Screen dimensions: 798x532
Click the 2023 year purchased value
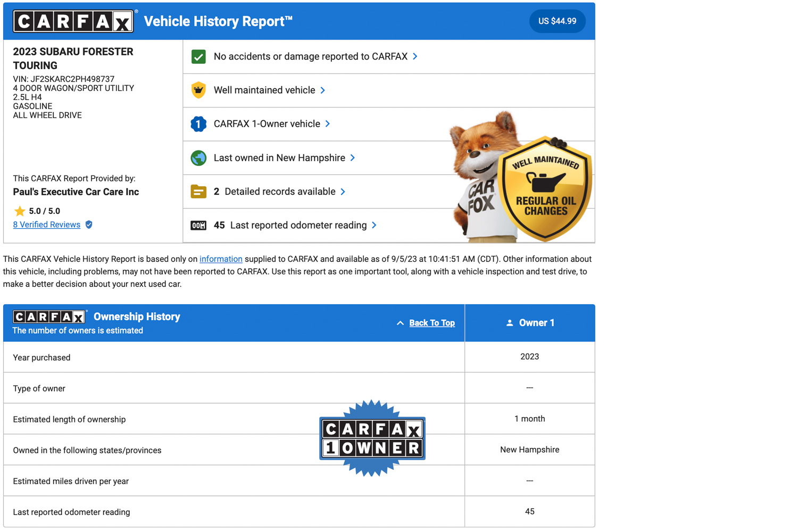tap(529, 357)
